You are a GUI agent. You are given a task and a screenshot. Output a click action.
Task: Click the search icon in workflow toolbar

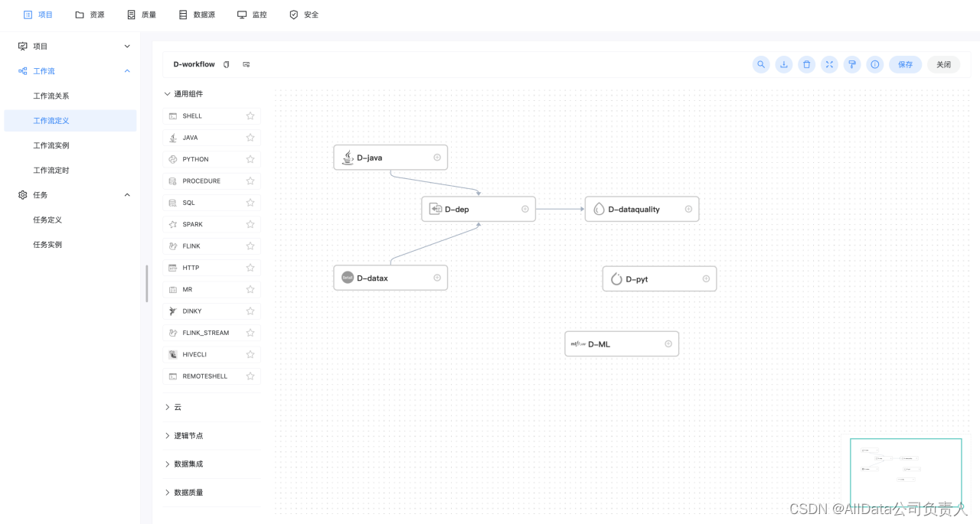[x=761, y=64]
